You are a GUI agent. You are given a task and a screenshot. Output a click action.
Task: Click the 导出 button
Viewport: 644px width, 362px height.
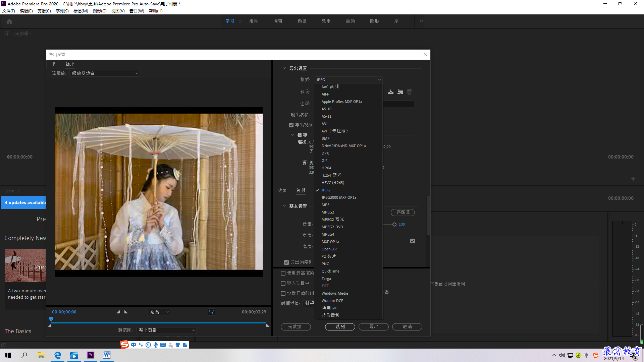(374, 326)
